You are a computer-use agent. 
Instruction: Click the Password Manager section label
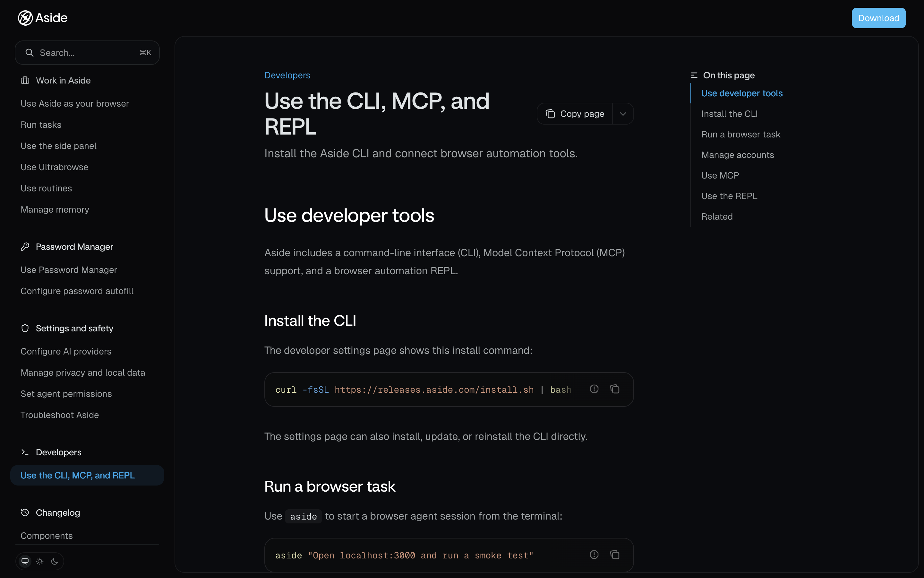point(74,247)
